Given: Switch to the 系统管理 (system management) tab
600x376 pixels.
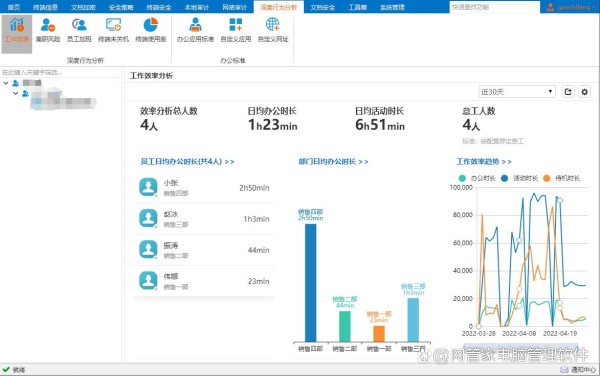Looking at the screenshot, I should point(392,7).
